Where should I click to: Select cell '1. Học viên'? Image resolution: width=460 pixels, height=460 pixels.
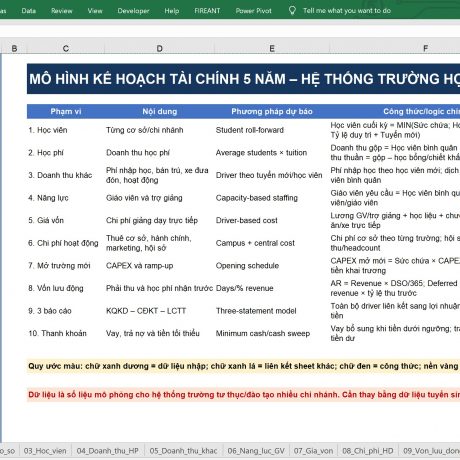tap(66, 130)
